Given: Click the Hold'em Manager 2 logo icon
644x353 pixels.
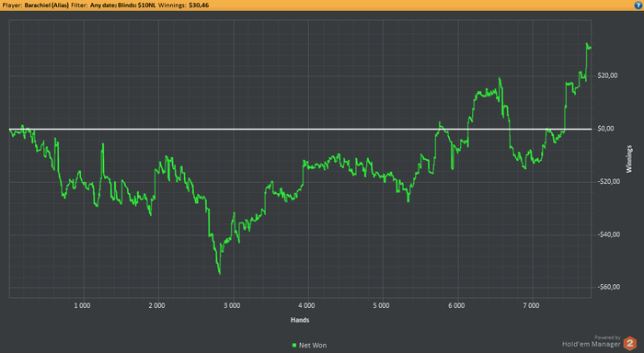Looking at the screenshot, I should [630, 343].
